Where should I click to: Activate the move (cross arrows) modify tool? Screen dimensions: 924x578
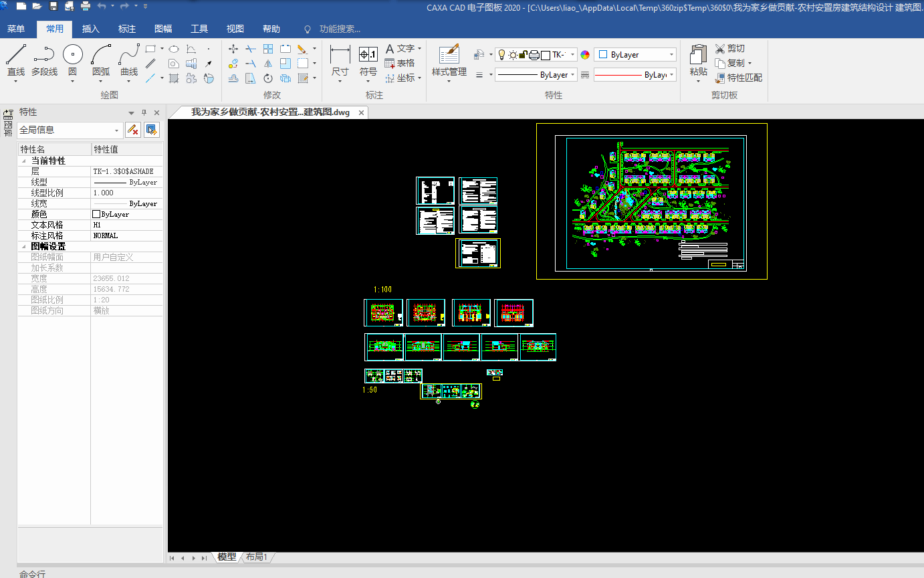pos(233,49)
